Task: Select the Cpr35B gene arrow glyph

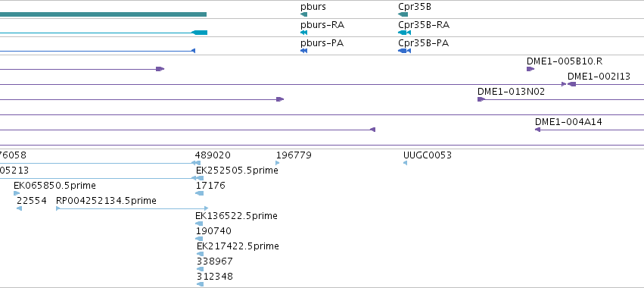Action: tap(403, 14)
